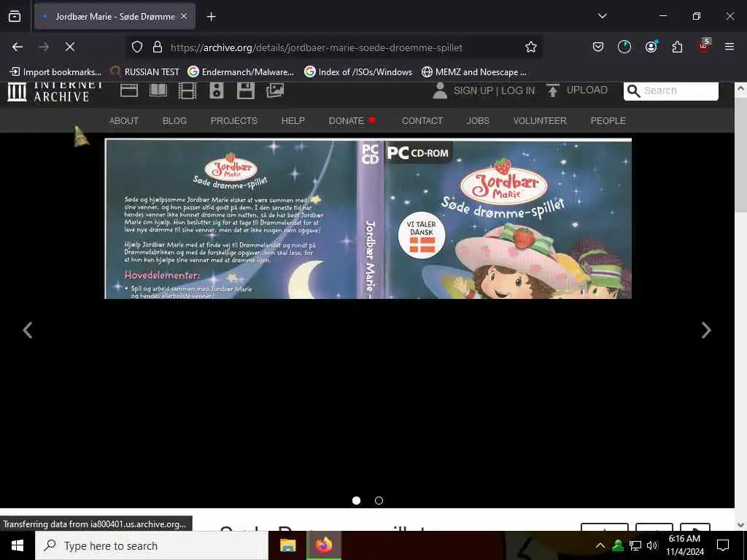Screen dimensions: 747x560
Task: Open File Explorer from taskbar
Action: (287, 545)
